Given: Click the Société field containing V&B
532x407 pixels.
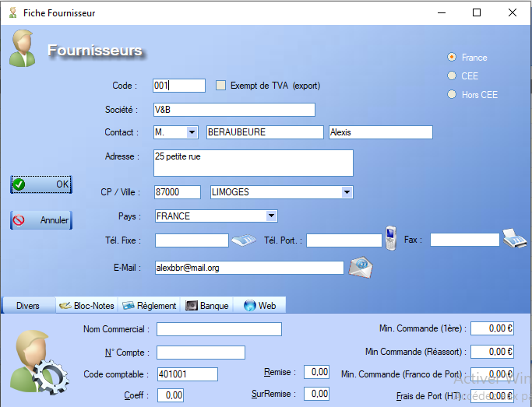Looking at the screenshot, I should [233, 110].
